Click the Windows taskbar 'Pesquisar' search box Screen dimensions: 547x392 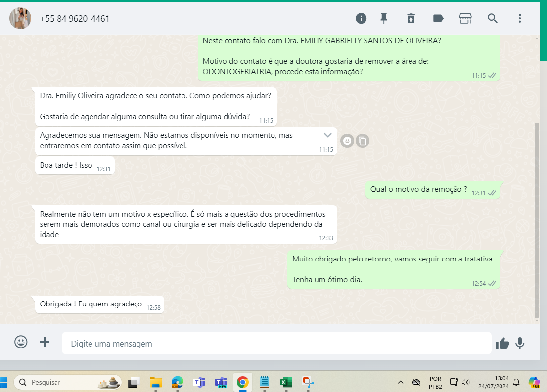pyautogui.click(x=68, y=382)
